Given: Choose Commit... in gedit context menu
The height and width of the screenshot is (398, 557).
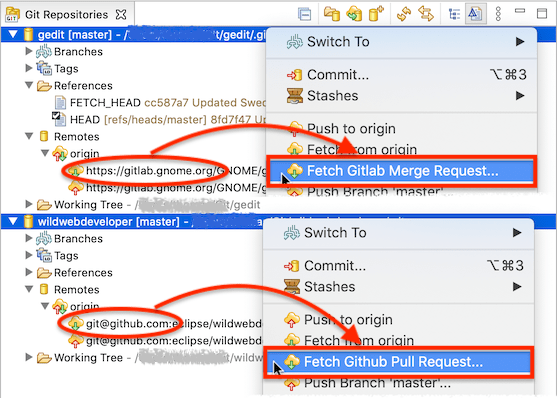Looking at the screenshot, I should pos(401,75).
